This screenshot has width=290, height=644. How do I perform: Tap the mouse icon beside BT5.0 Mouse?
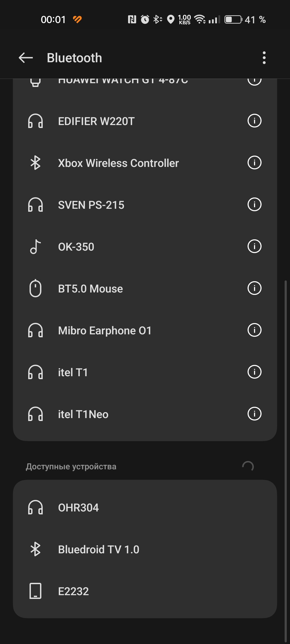pyautogui.click(x=35, y=288)
